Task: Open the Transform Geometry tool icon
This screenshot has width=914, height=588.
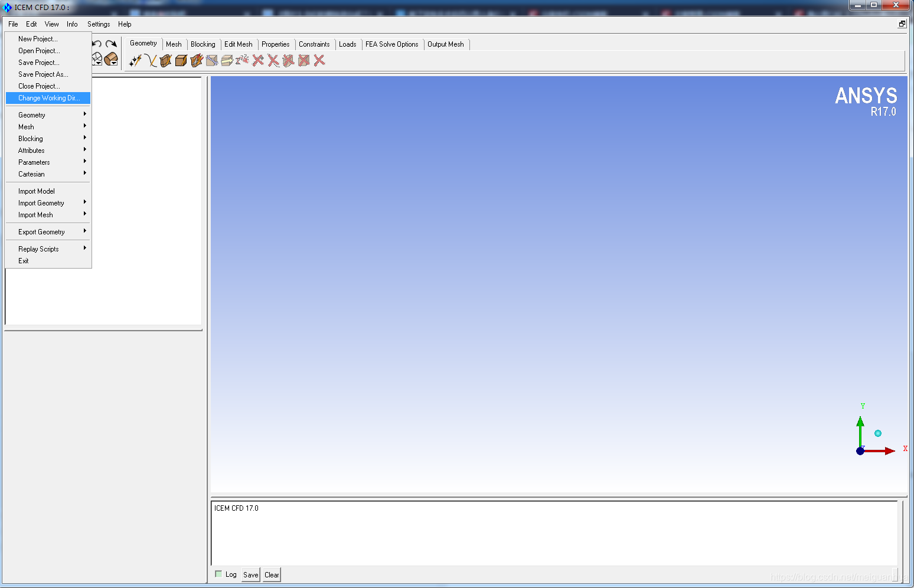Action: 227,60
